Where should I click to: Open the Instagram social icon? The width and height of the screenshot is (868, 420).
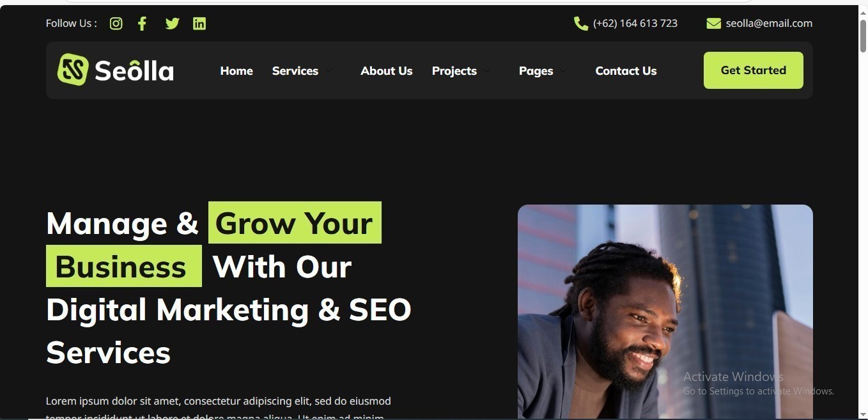(116, 24)
